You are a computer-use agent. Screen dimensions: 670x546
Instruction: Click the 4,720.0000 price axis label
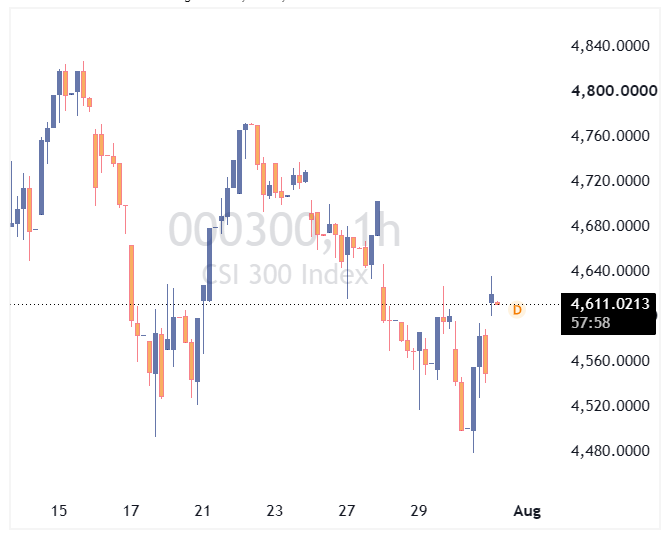pos(610,181)
